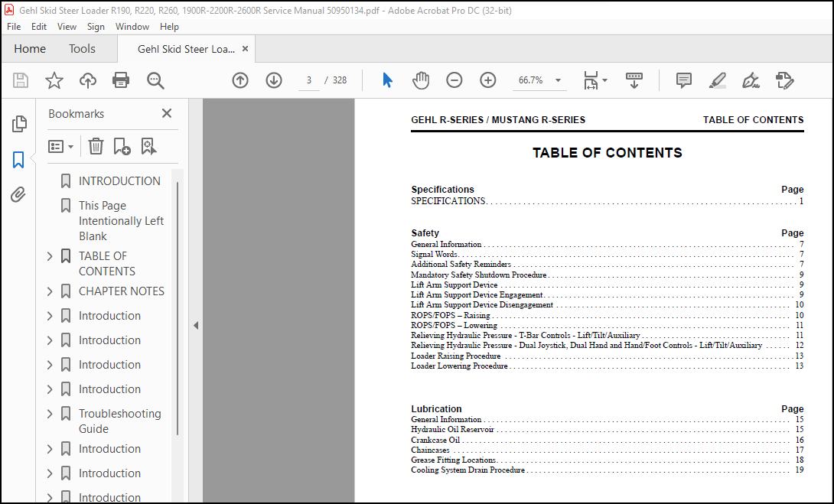This screenshot has height=504, width=834.
Task: Show page thumbnails panel
Action: click(19, 124)
